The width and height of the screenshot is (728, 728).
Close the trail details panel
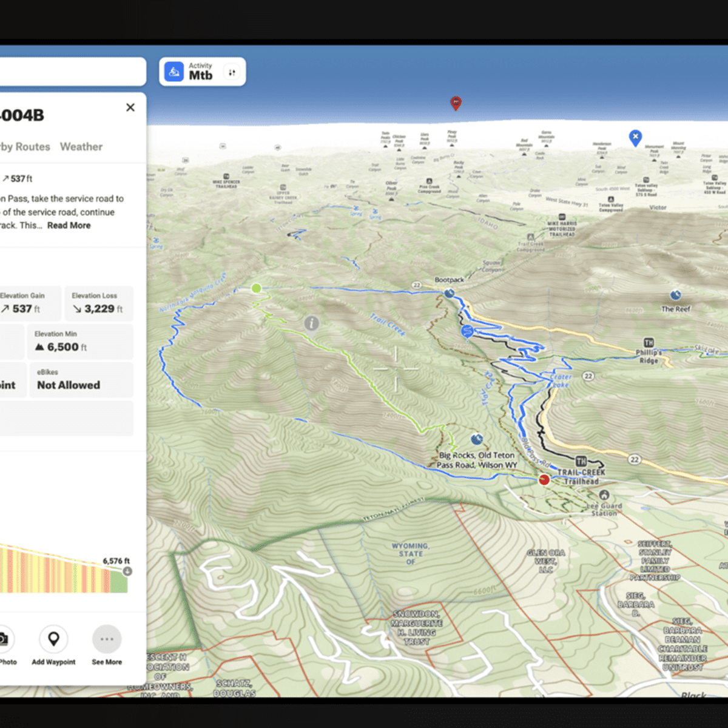coord(130,107)
